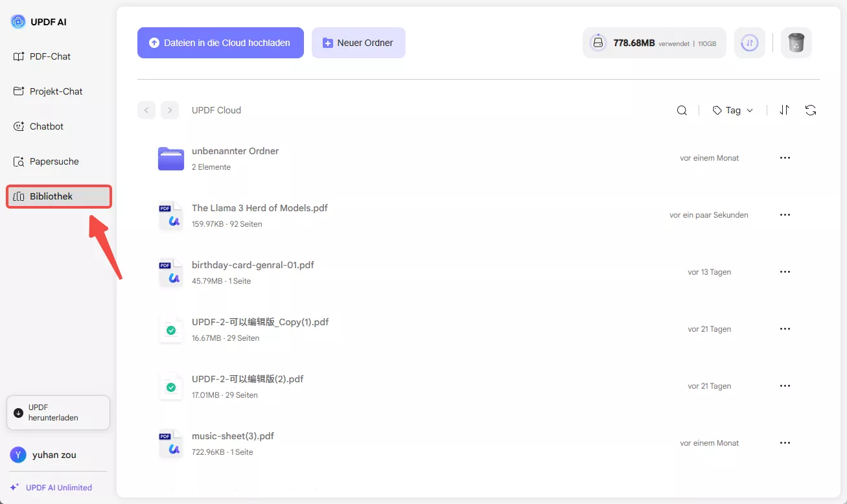Open the transfer list icon

point(750,43)
